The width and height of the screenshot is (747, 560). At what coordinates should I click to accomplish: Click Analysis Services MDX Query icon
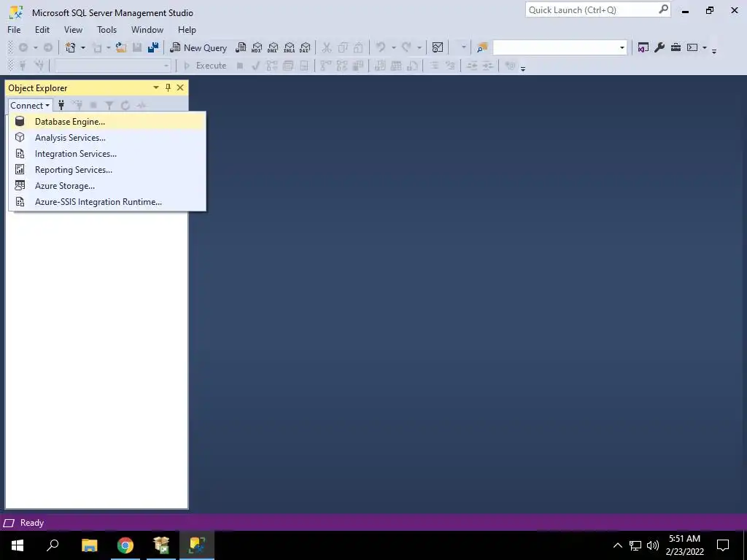pos(257,47)
